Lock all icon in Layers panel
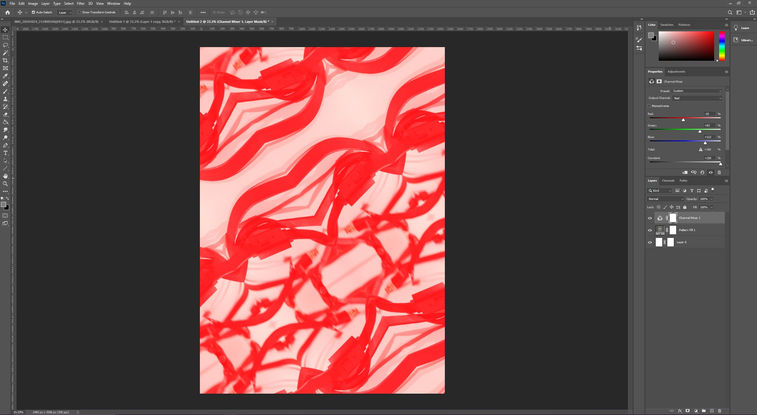 click(x=685, y=207)
